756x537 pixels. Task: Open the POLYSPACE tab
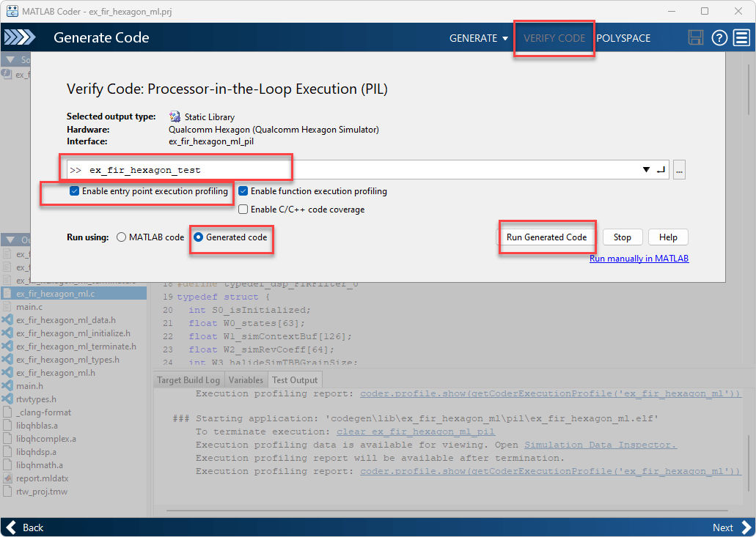tap(623, 38)
